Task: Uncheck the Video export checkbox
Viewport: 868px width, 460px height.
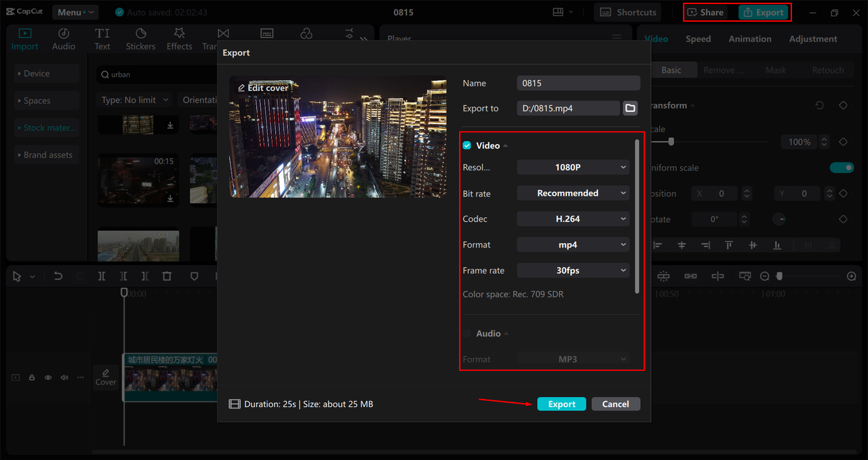Action: click(467, 146)
